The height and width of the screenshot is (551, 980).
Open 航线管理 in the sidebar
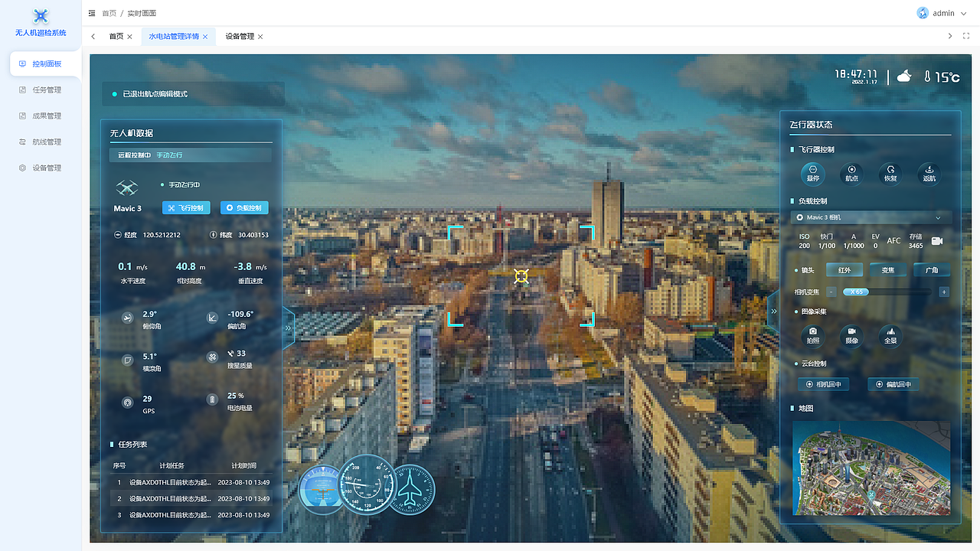(x=41, y=142)
